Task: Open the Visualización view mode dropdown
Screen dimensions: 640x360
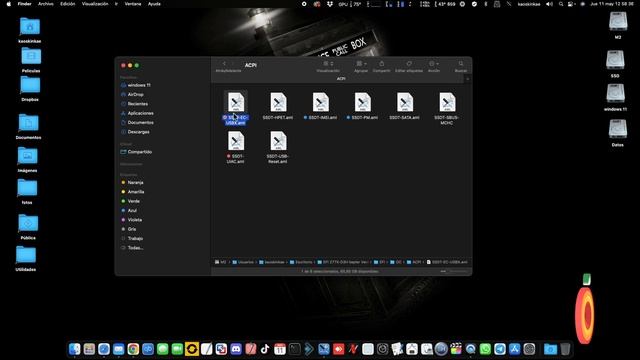Action: click(x=328, y=64)
